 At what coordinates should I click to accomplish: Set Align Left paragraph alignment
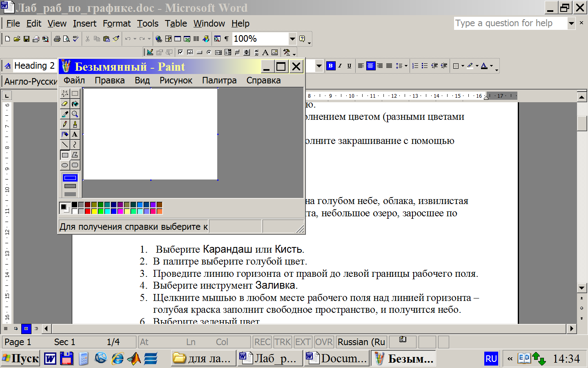point(361,66)
